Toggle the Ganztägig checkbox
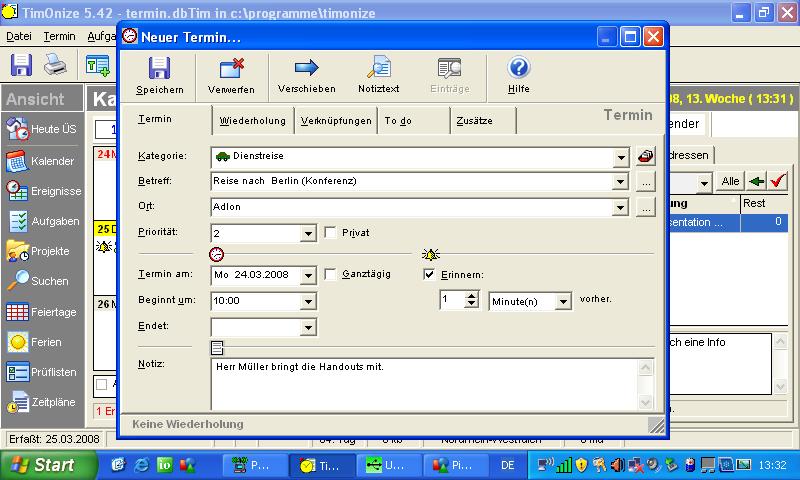This screenshot has width=800, height=480. point(332,274)
